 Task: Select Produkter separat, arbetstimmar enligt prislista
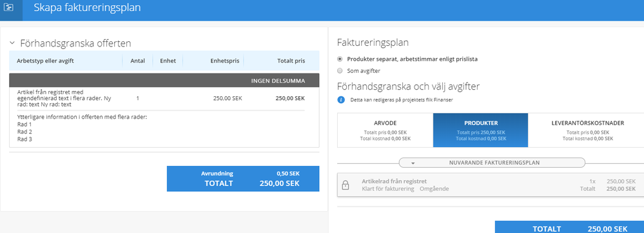[340, 59]
